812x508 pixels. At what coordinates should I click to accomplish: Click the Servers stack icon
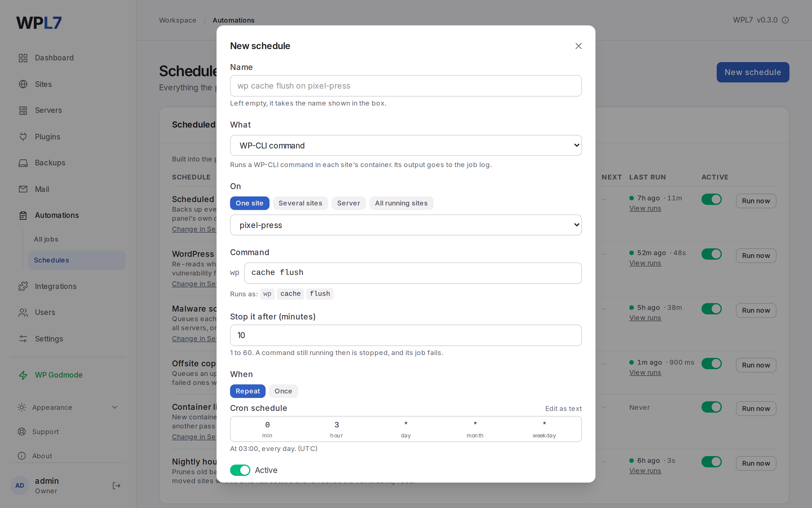click(23, 110)
